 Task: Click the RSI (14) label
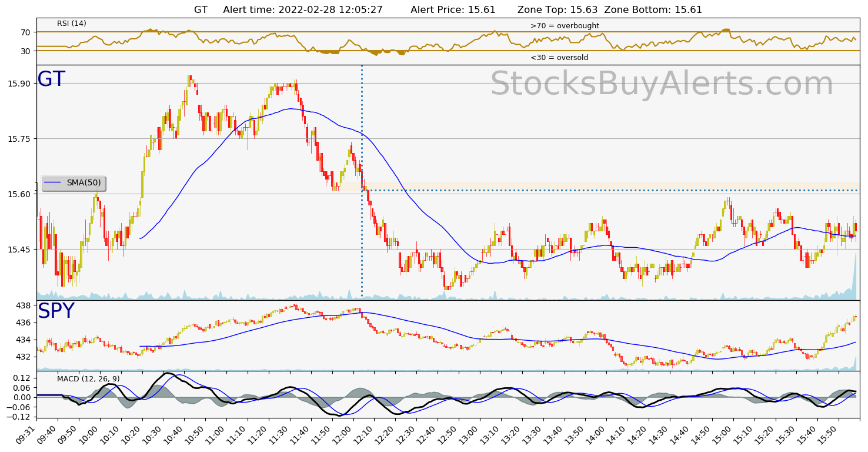(72, 24)
